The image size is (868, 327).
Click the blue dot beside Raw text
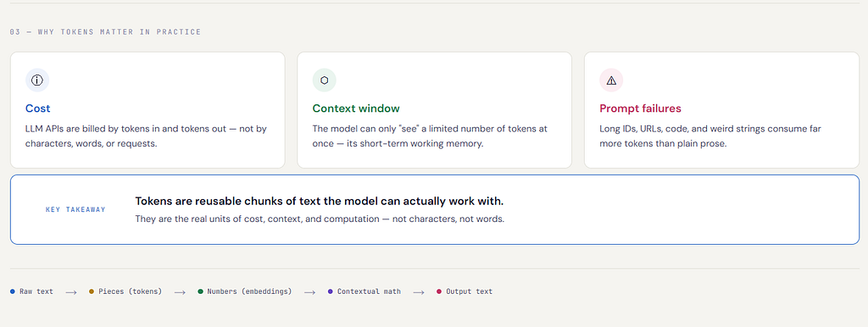point(12,291)
